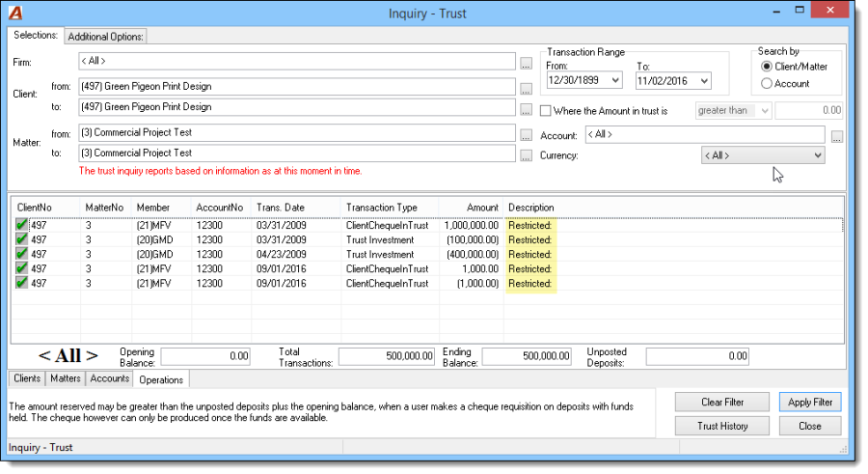Viewport: 868px width, 474px height.
Task: Select amount cell 1,000,000.00
Action: pyautogui.click(x=472, y=226)
